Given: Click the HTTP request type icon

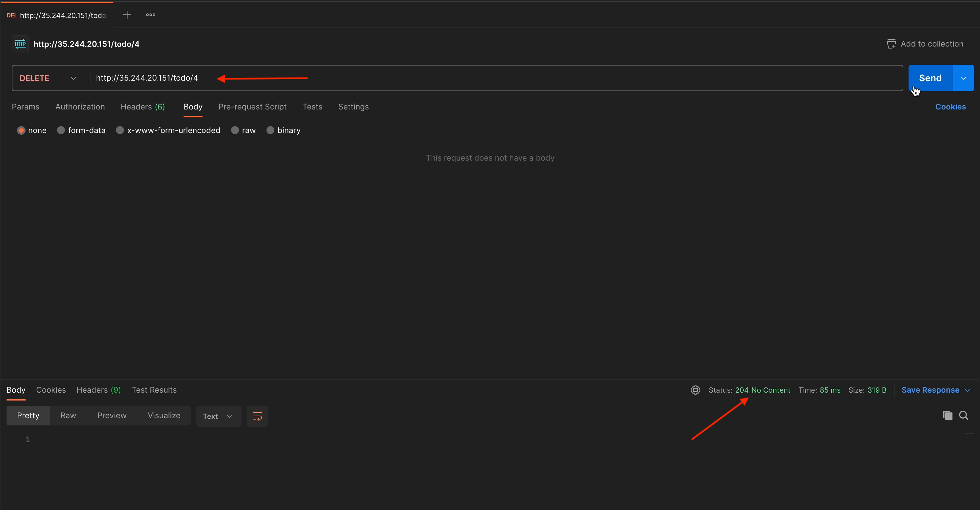Looking at the screenshot, I should click(20, 44).
